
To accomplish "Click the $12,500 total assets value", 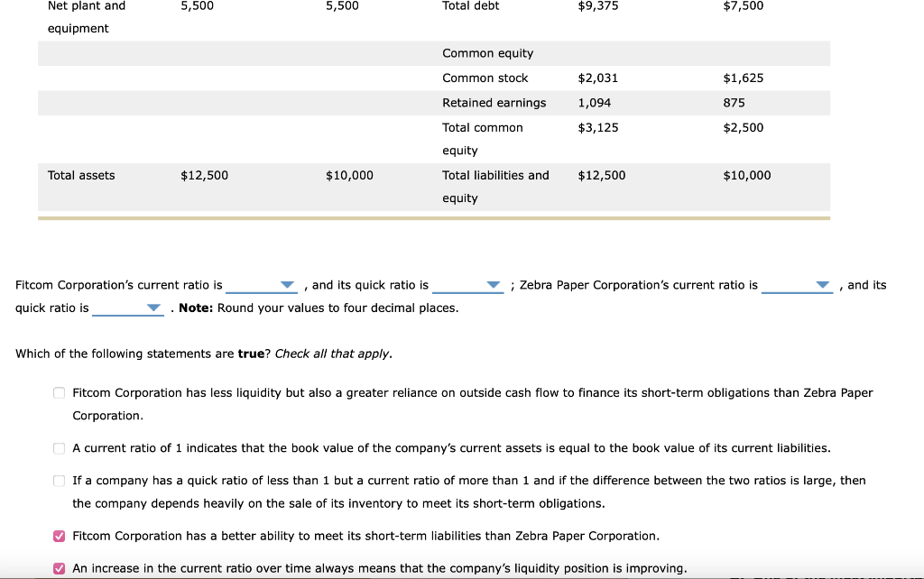I will point(206,175).
